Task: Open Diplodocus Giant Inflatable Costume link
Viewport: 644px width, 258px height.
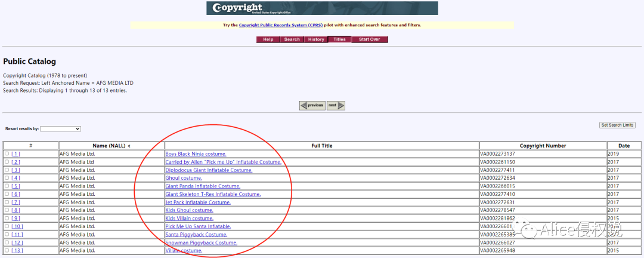Action: pyautogui.click(x=209, y=170)
